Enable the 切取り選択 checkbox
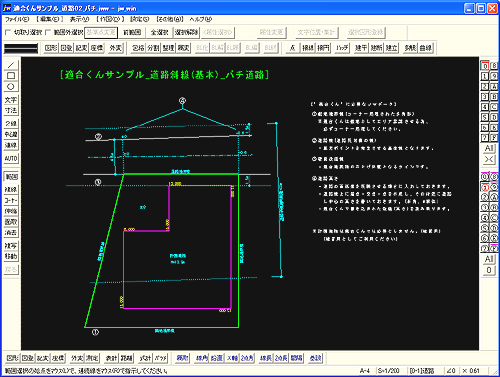Image resolution: width=500 pixels, height=377 pixels. [8, 32]
